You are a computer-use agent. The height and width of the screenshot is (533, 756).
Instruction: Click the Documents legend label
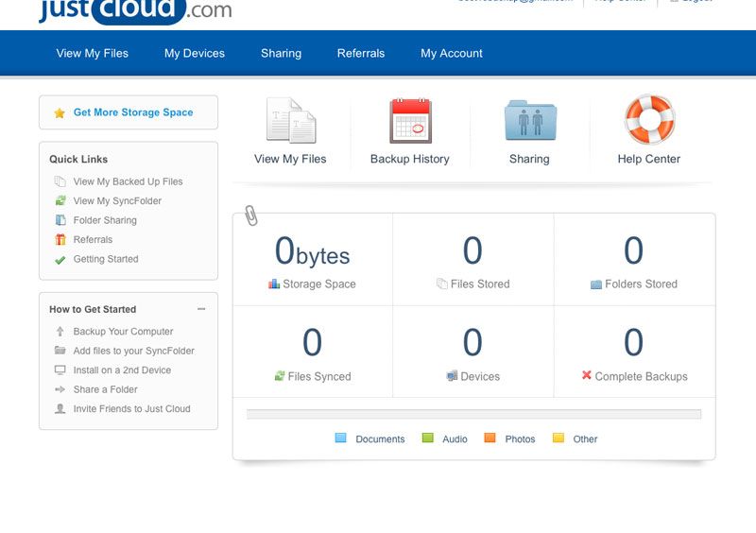point(380,438)
